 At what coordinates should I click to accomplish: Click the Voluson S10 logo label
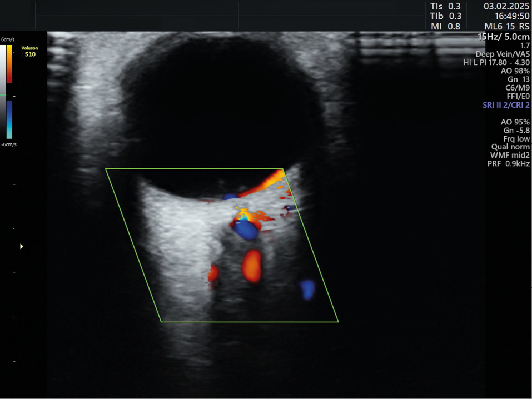tap(30, 51)
